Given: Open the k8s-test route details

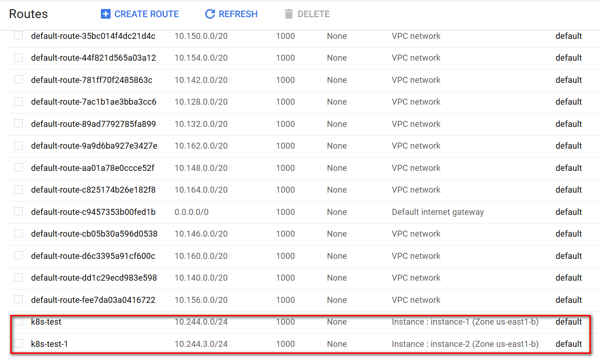Looking at the screenshot, I should click(46, 322).
